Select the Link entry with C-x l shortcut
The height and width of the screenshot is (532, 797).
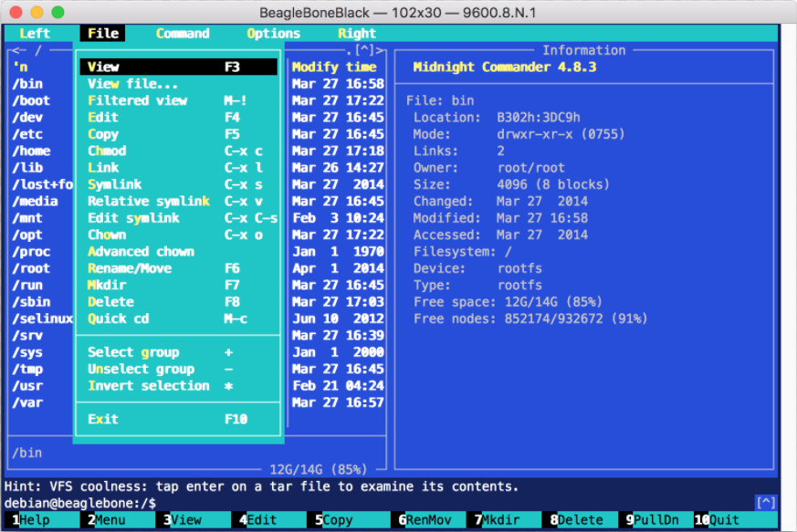178,167
